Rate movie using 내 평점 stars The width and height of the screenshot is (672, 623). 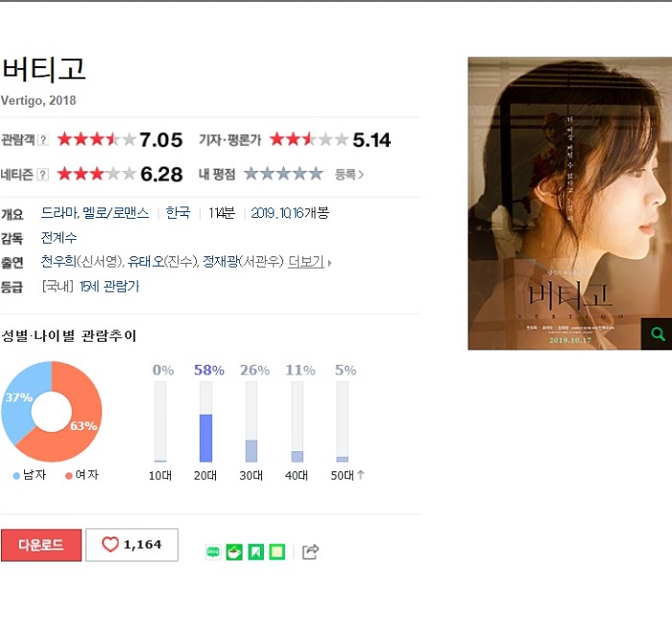click(283, 174)
